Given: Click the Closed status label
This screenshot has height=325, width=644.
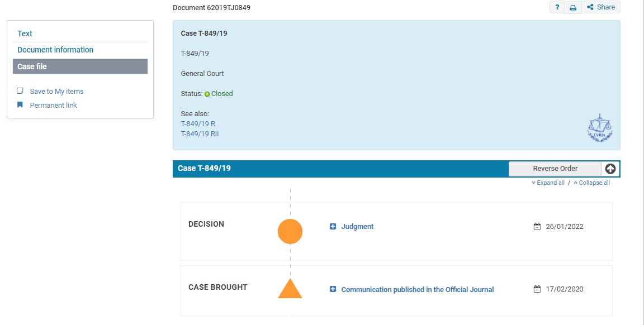Looking at the screenshot, I should (x=222, y=94).
